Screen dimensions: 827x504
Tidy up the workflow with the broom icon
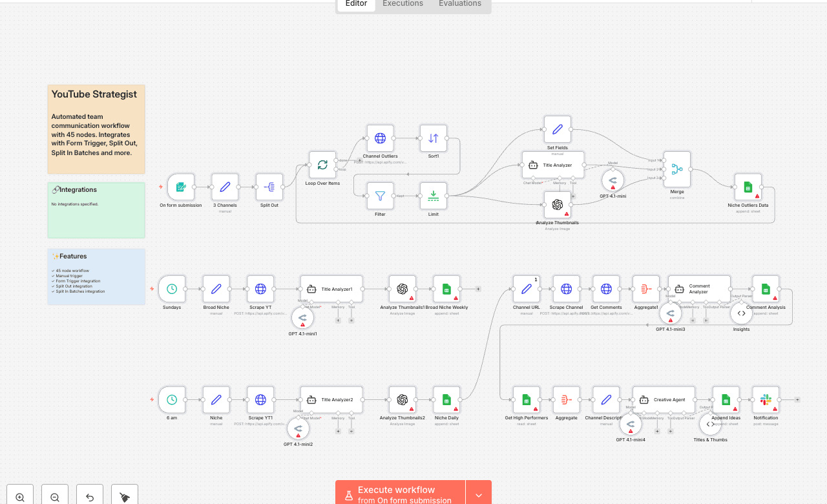tap(125, 497)
